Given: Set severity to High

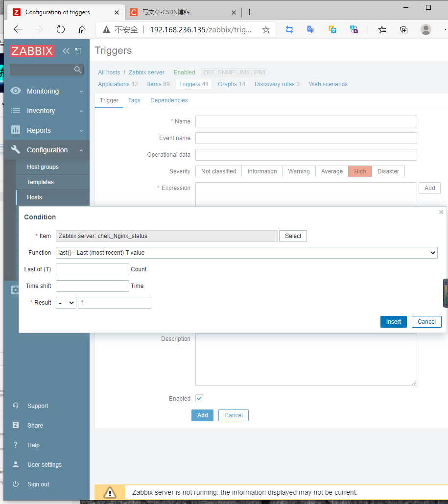Looking at the screenshot, I should click(x=360, y=171).
